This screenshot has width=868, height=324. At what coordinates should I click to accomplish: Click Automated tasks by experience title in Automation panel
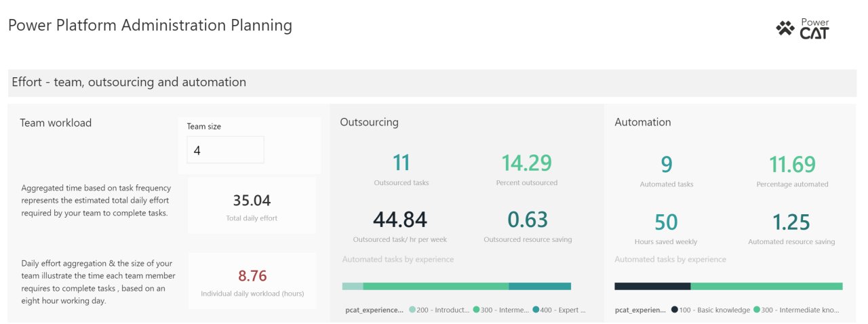[x=670, y=259]
